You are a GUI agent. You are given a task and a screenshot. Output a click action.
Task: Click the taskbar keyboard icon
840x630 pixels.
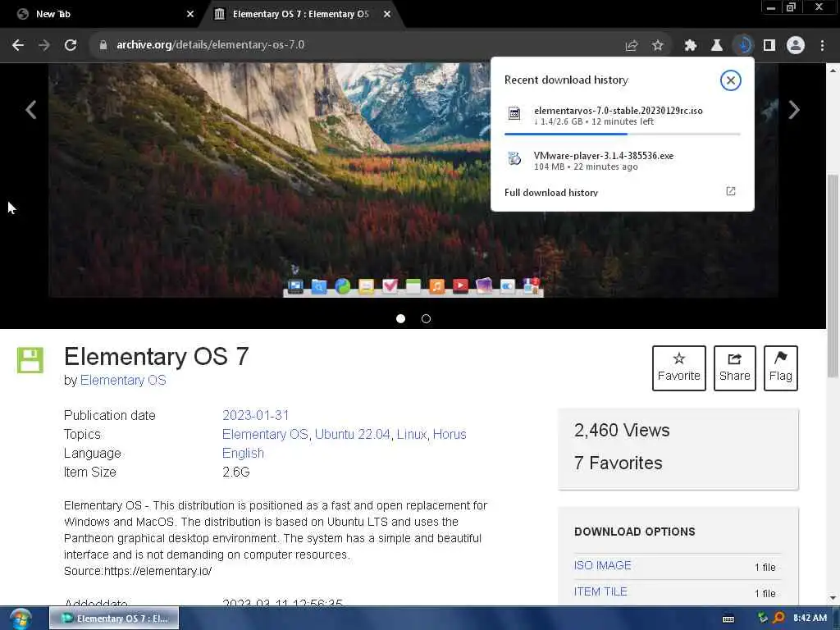coord(728,619)
